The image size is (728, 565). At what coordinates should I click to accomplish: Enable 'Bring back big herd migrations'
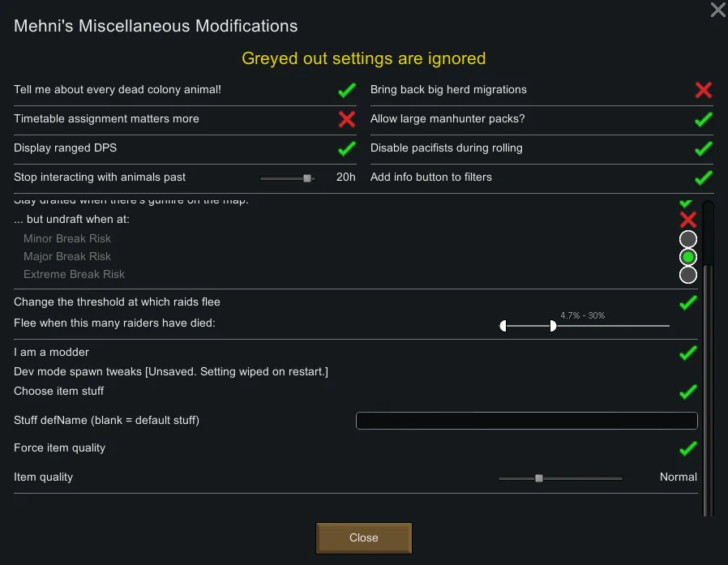[704, 90]
